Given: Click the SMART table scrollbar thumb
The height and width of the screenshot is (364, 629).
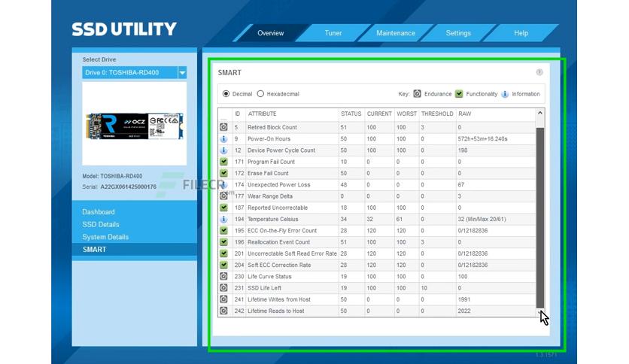Looking at the screenshot, I should [540, 217].
